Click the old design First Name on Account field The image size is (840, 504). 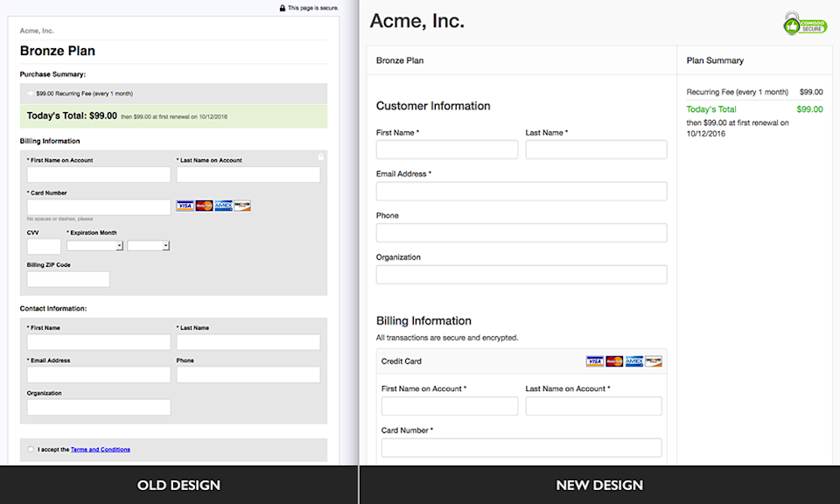(99, 175)
